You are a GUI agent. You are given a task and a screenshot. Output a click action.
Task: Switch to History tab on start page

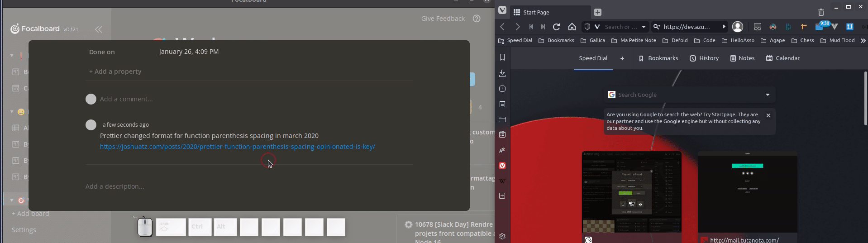(704, 58)
